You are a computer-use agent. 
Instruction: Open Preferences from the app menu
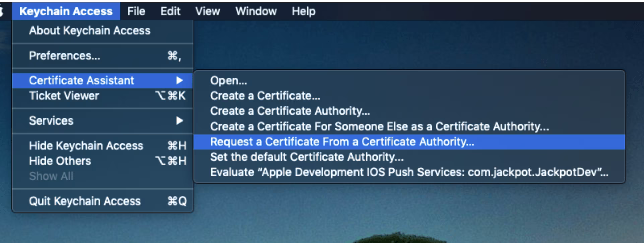point(65,56)
